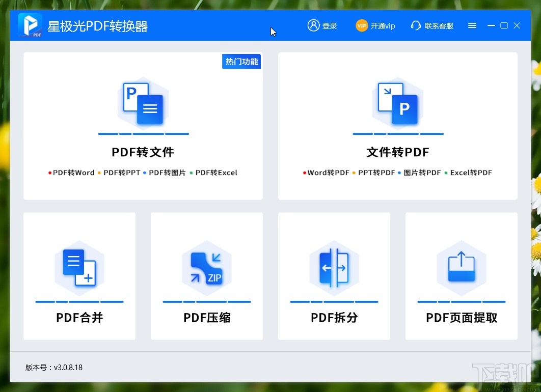541x392 pixels.
Task: Open the hamburger menu in title bar
Action: (472, 25)
